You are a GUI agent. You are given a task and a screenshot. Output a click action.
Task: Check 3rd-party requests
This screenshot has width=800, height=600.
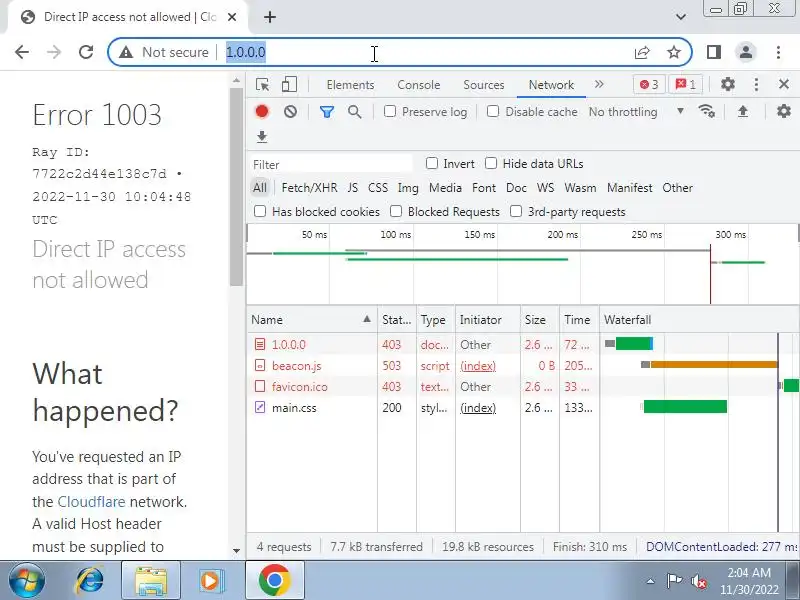coord(516,211)
